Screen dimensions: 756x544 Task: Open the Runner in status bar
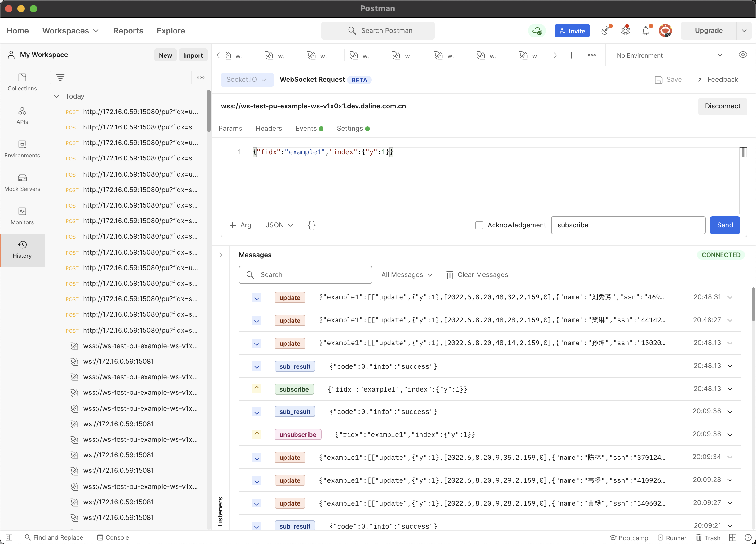[x=672, y=538]
